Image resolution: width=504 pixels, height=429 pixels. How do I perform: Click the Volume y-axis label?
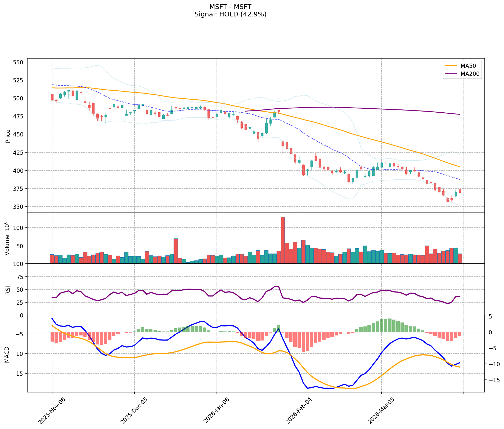coord(7,238)
